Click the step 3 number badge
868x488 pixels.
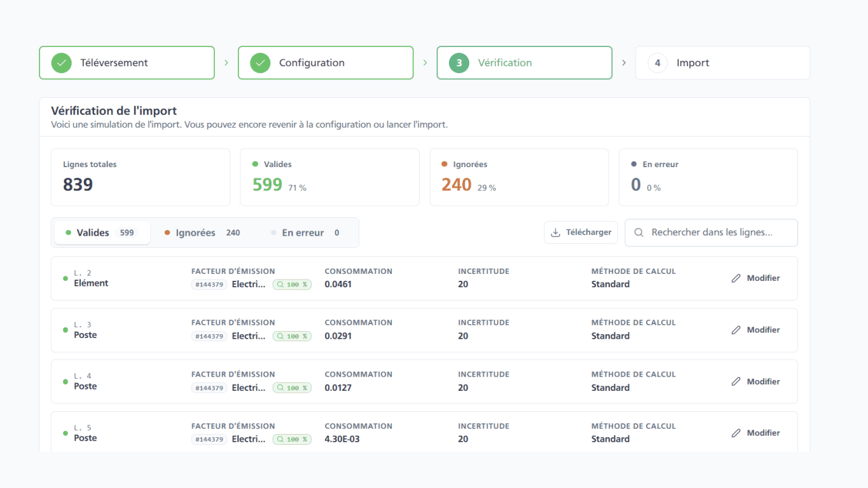coord(459,63)
